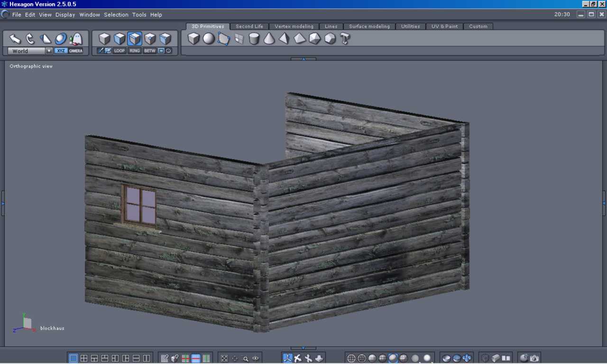Add a Cone primitive
Image resolution: width=607 pixels, height=364 pixels.
coord(269,38)
